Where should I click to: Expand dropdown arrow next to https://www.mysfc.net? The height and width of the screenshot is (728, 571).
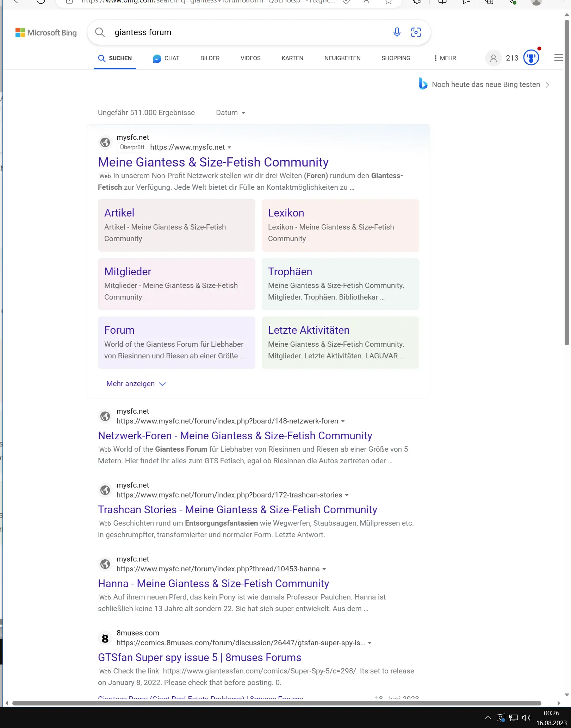[230, 148]
